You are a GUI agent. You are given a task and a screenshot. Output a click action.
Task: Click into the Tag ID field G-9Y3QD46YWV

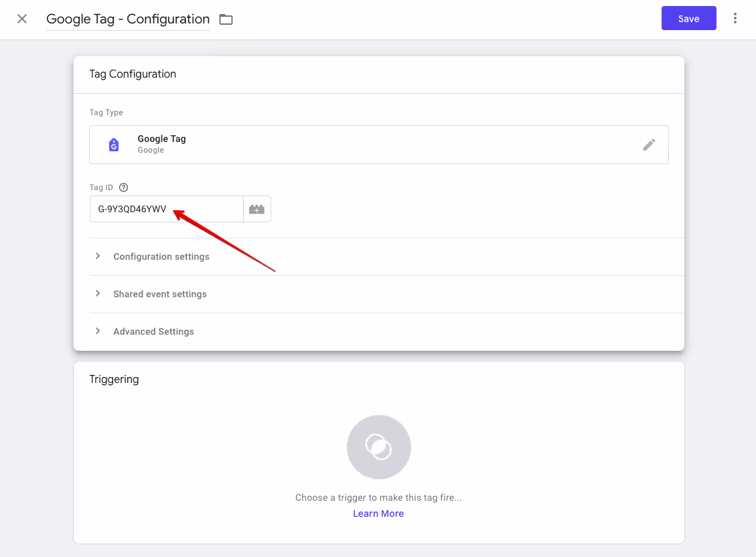tap(166, 209)
